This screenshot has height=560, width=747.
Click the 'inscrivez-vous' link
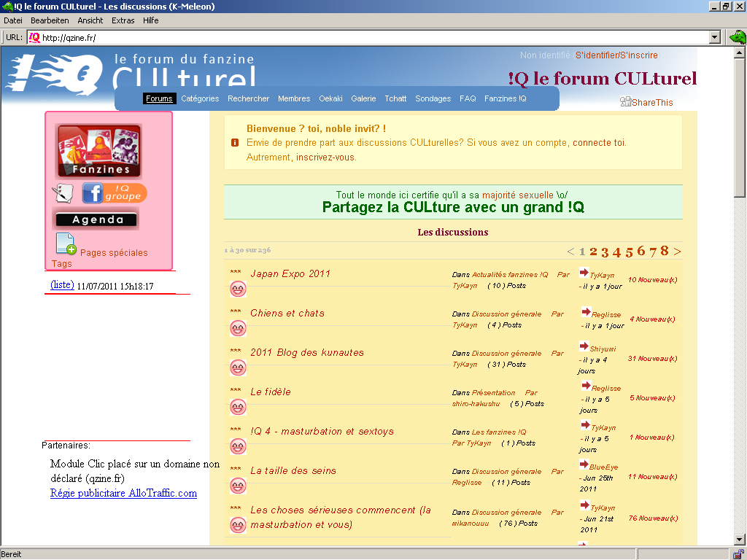(x=326, y=157)
